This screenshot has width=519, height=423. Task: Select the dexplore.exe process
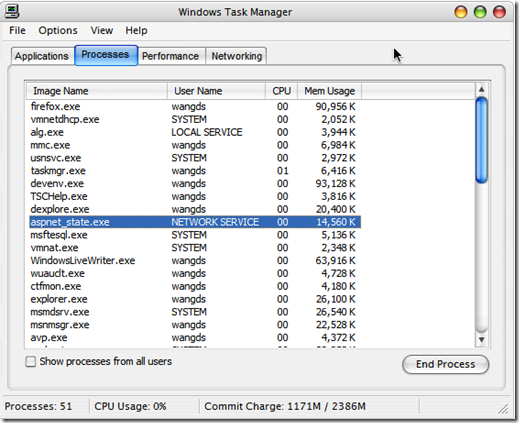click(x=195, y=209)
